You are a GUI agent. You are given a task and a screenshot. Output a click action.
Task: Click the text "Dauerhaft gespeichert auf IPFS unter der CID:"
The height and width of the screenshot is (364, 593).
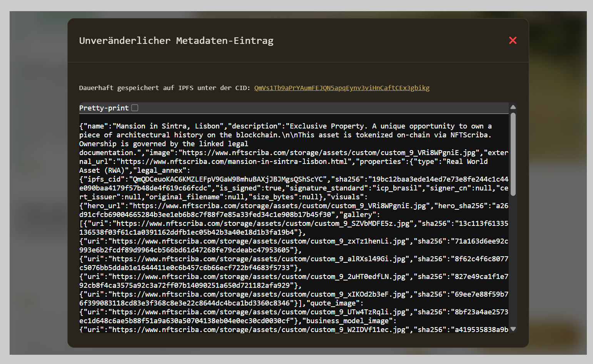coord(165,88)
